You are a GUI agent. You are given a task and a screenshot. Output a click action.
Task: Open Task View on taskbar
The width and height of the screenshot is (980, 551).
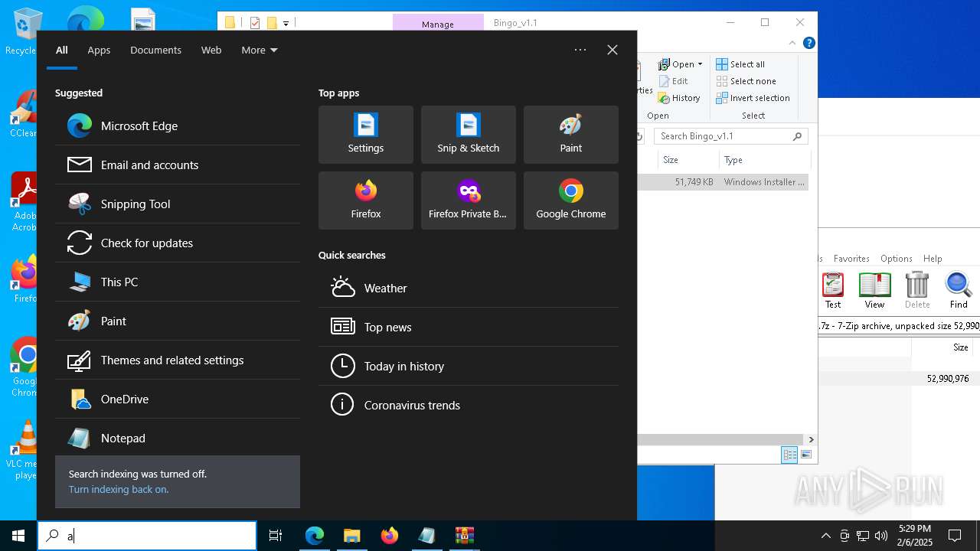tap(276, 536)
